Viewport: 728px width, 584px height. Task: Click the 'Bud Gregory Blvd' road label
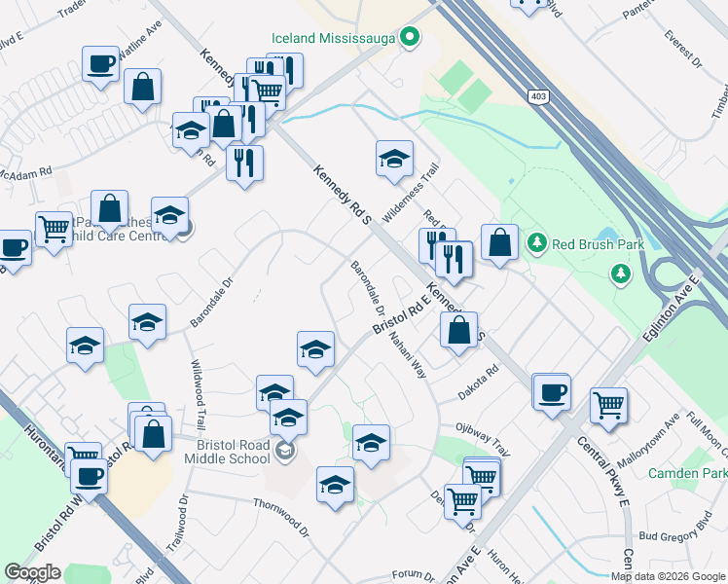pyautogui.click(x=675, y=528)
